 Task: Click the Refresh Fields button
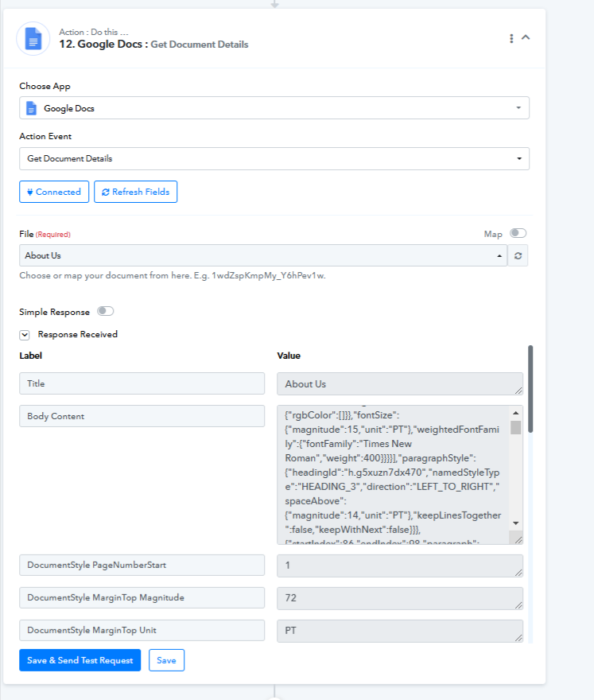(x=136, y=192)
